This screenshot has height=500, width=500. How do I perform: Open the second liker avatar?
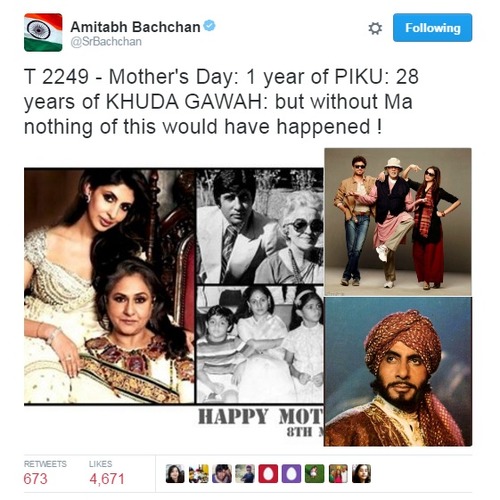[198, 473]
